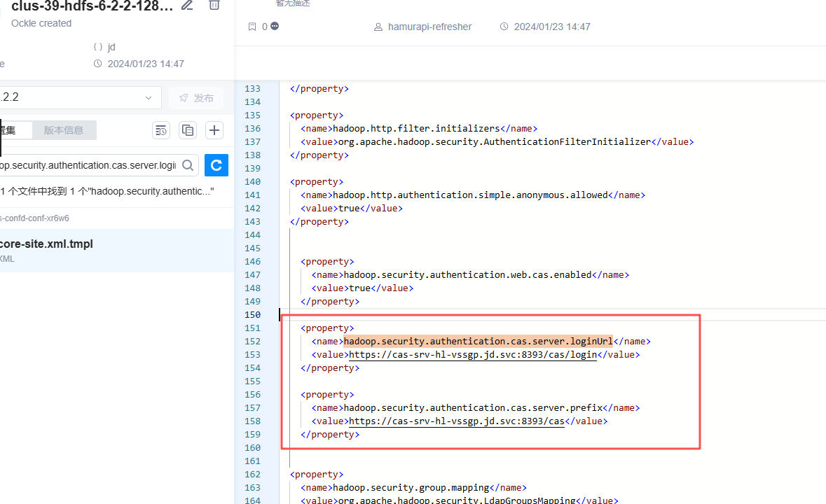This screenshot has height=504, width=826.
Task: Click hadoop.security.authentication.web.cas.enabled text
Action: tap(468, 274)
